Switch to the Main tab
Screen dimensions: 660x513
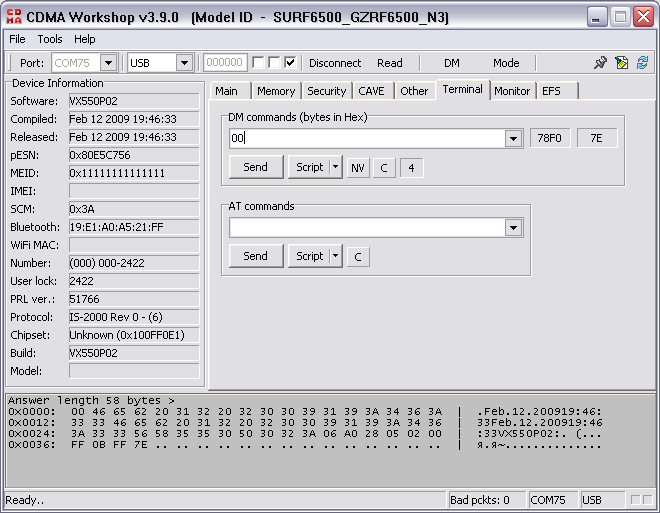point(229,91)
